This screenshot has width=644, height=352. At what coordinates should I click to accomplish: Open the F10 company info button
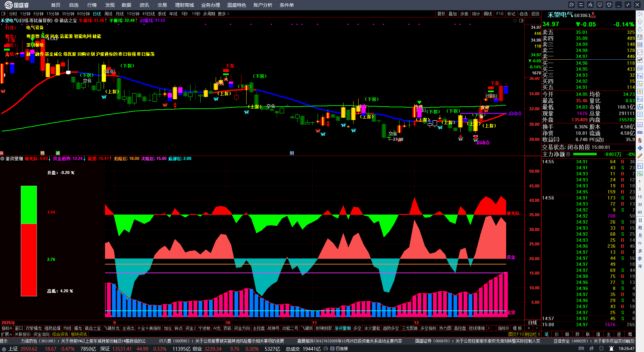point(500,14)
